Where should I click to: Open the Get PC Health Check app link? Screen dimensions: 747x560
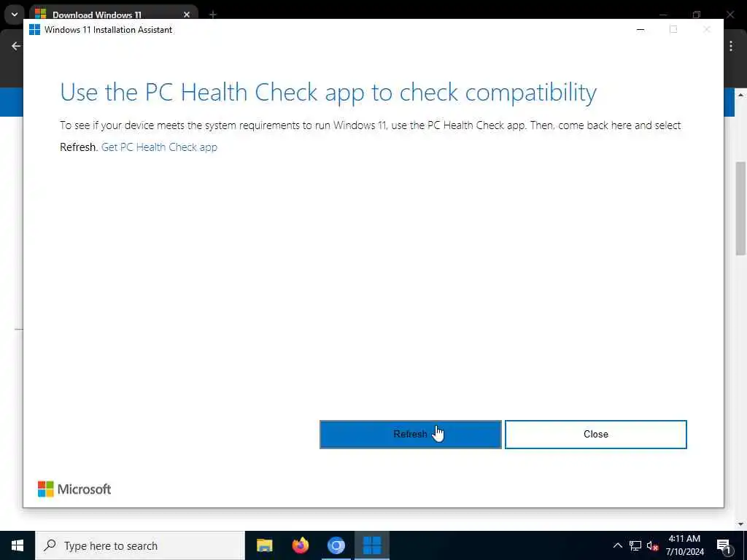tap(159, 147)
